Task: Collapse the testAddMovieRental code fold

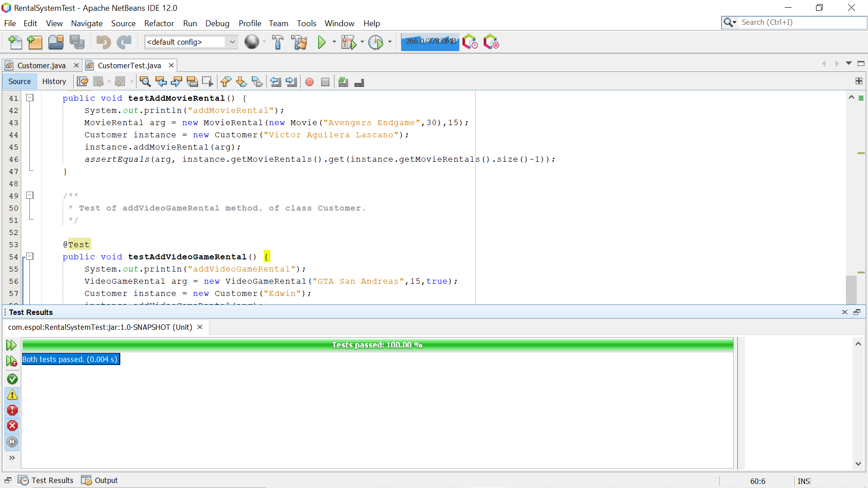Action: [x=29, y=98]
